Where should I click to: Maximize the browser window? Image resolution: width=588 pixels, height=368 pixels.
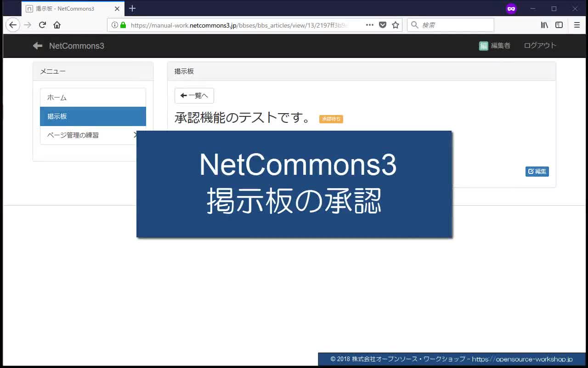(554, 9)
